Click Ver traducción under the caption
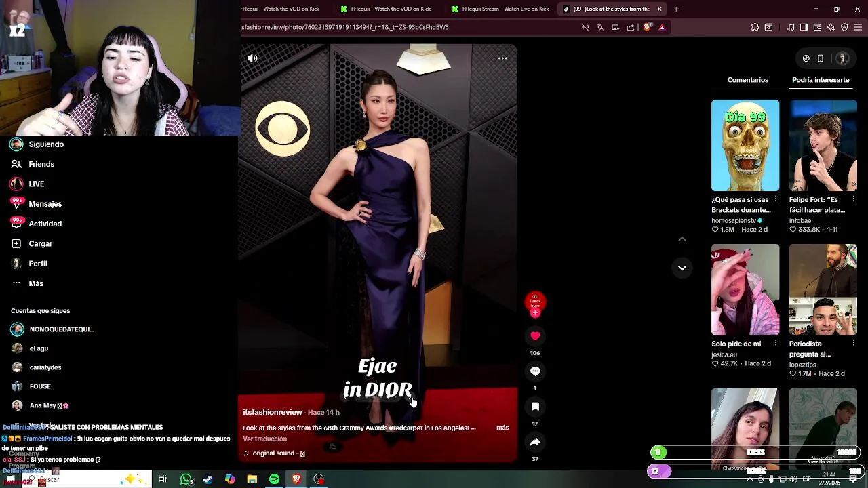This screenshot has width=868, height=488. coord(265,439)
